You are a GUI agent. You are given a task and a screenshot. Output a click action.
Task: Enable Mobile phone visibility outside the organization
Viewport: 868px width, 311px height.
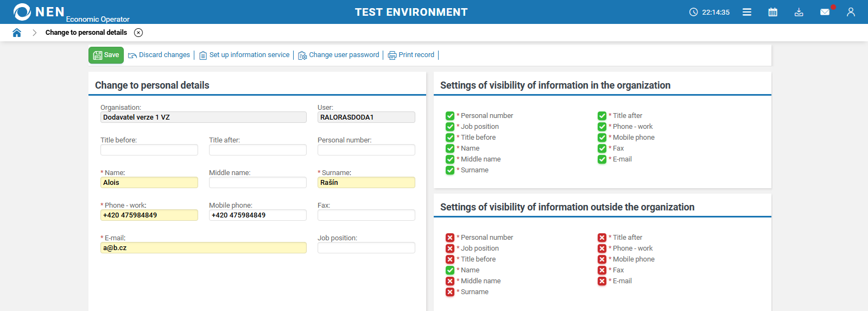(x=602, y=259)
